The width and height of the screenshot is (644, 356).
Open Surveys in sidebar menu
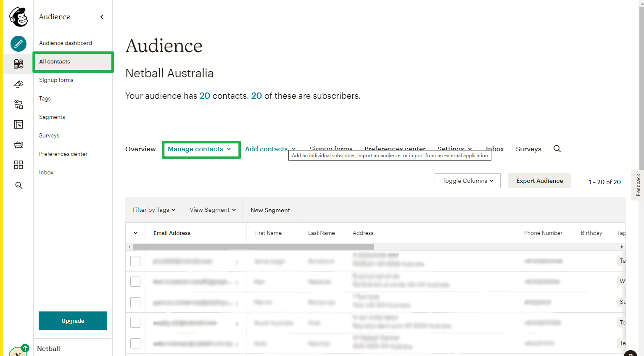click(x=49, y=135)
